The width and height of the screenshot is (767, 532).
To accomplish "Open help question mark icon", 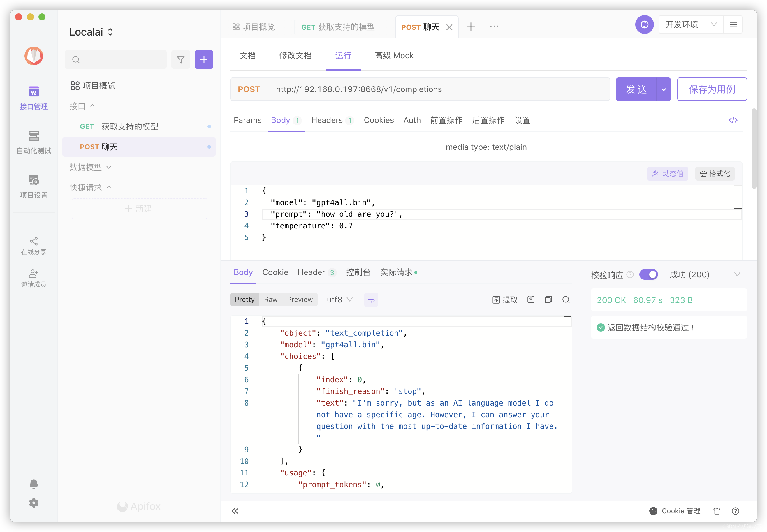I will [x=735, y=511].
